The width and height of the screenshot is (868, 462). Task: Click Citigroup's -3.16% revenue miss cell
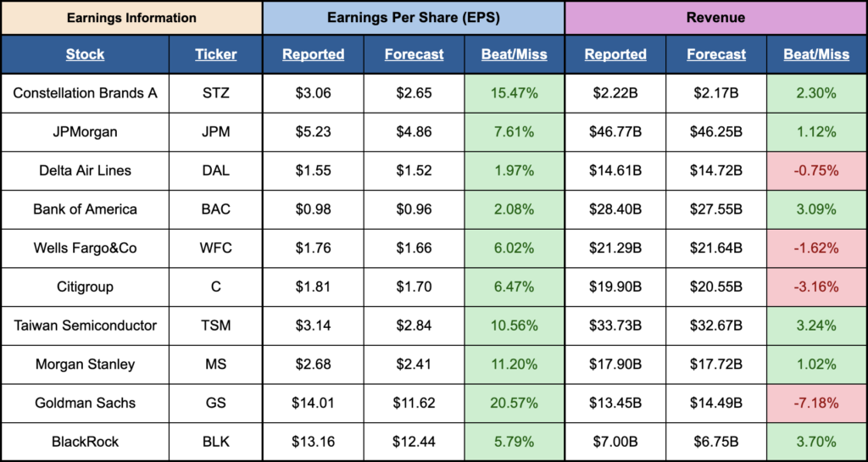817,287
